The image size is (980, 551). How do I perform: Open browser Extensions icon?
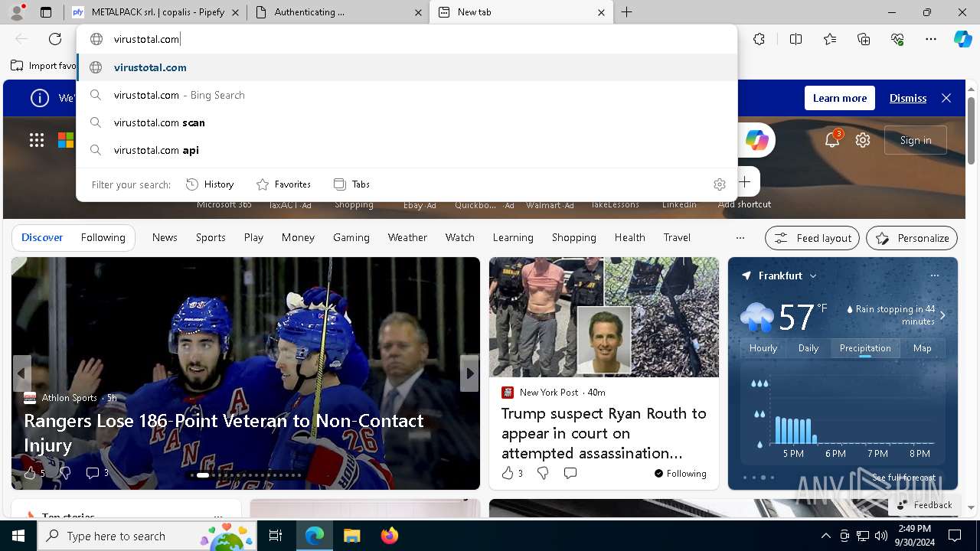coord(759,39)
